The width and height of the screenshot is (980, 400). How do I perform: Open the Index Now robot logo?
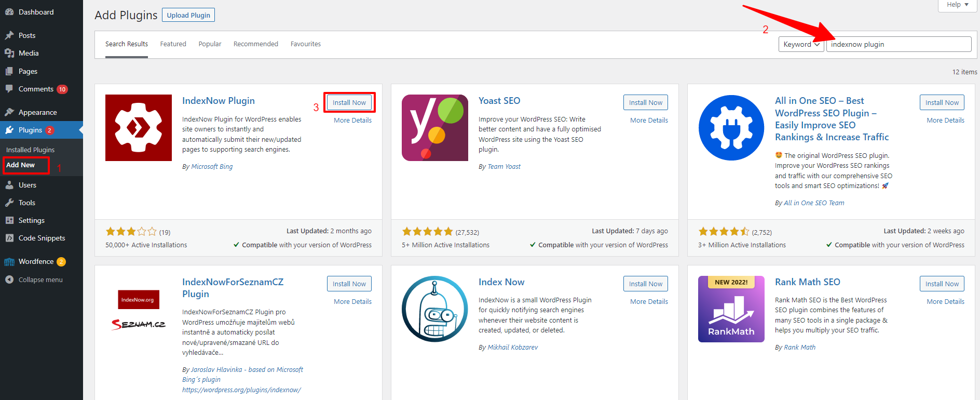tap(435, 309)
